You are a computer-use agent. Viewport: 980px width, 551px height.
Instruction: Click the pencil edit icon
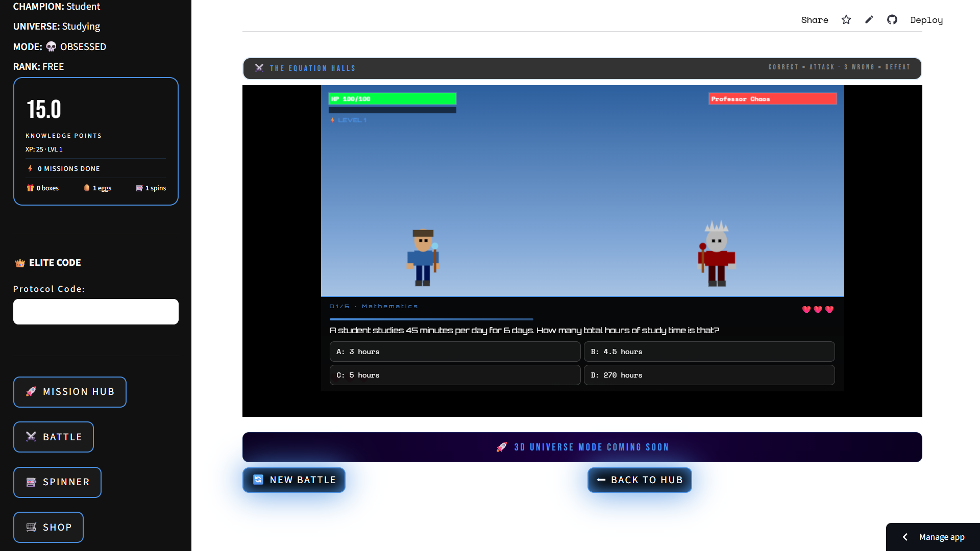[869, 20]
